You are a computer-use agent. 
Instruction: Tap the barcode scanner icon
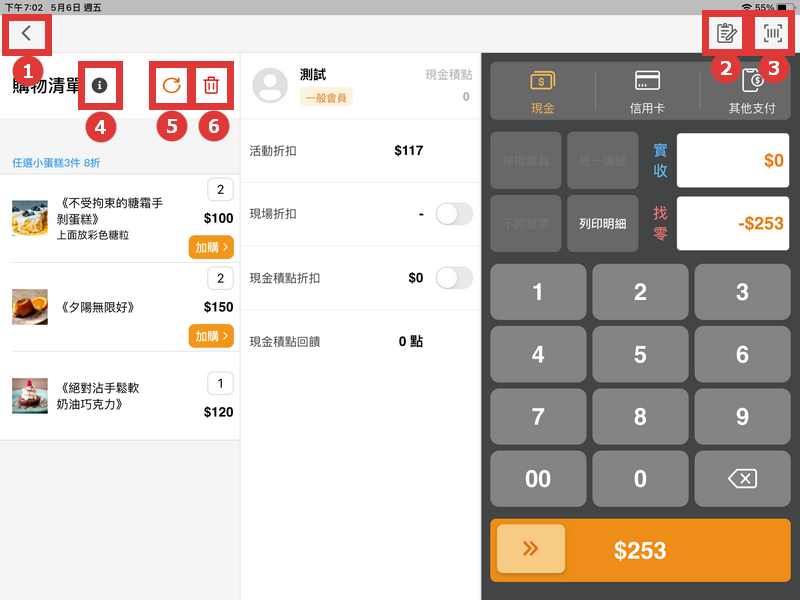point(771,33)
